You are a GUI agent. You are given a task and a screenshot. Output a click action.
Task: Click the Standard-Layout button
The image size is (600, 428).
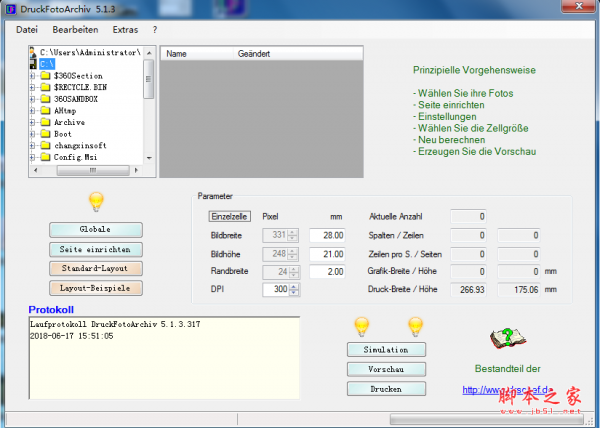click(96, 269)
